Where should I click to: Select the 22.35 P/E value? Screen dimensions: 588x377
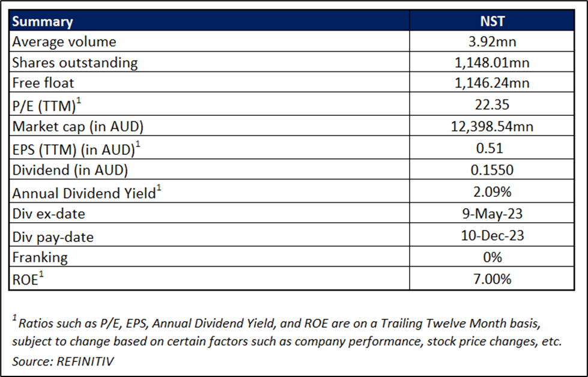pyautogui.click(x=492, y=104)
